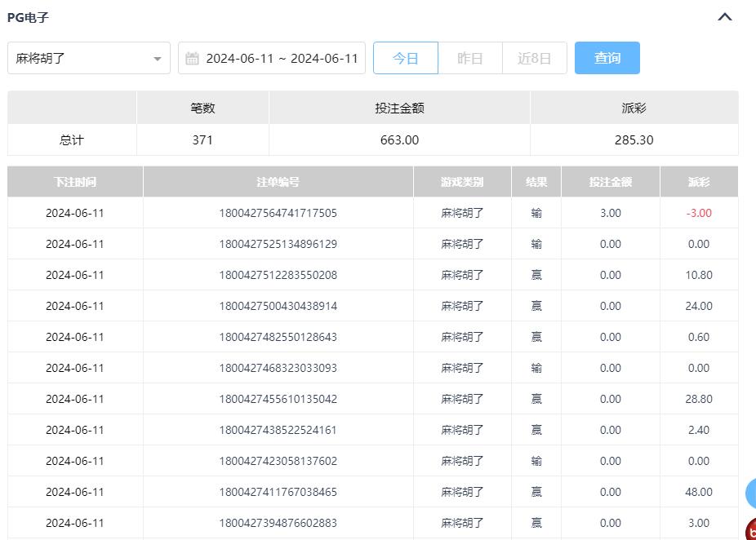Click the 48.00 payout cell
This screenshot has width=756, height=540.
(699, 492)
